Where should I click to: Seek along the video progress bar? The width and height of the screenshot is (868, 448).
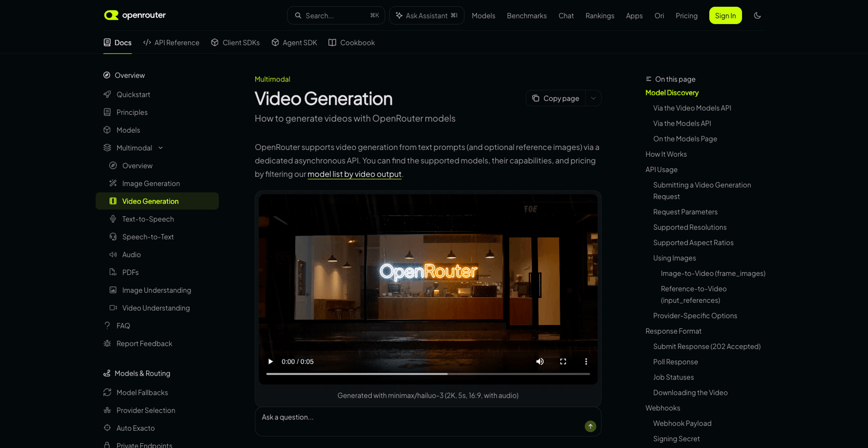428,374
